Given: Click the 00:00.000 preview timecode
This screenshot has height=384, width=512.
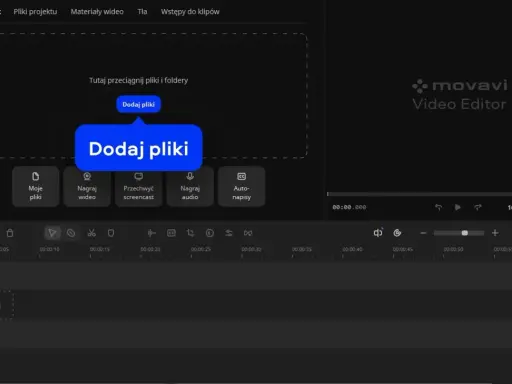Looking at the screenshot, I should pyautogui.click(x=349, y=207).
